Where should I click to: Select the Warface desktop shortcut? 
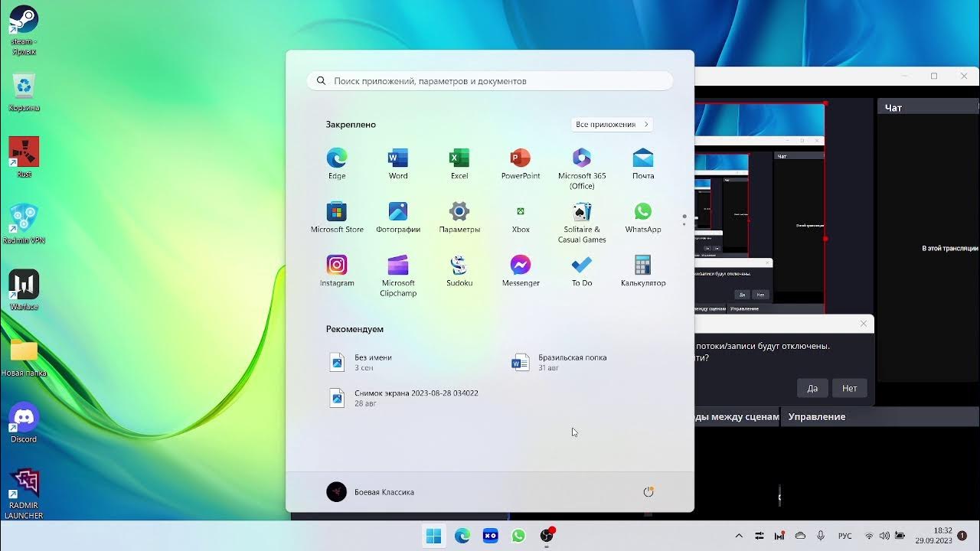click(x=24, y=290)
